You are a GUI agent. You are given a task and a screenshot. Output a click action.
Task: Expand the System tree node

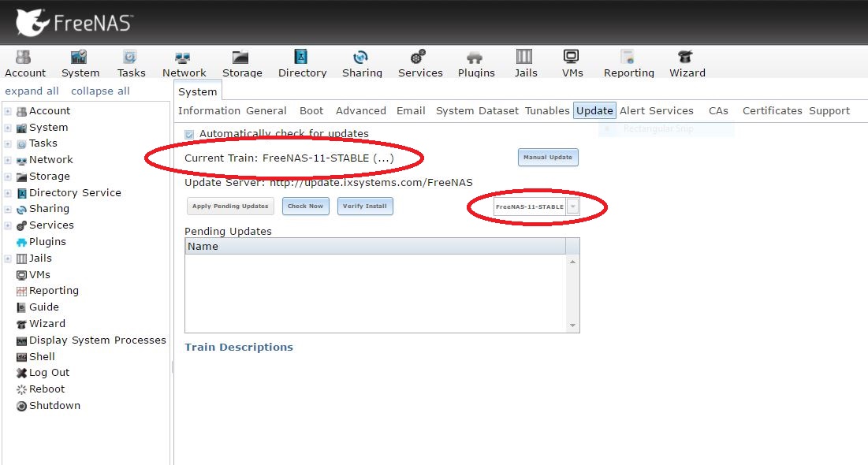pyautogui.click(x=8, y=128)
